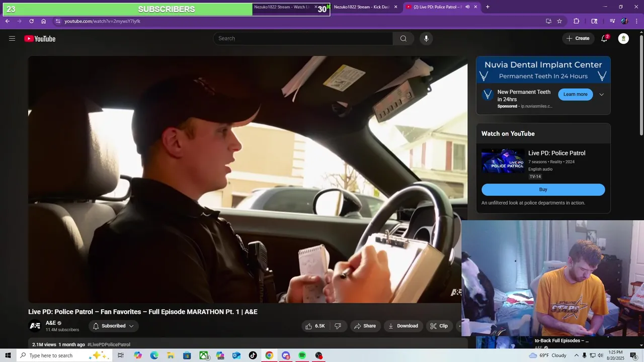Select the Live PD: Police Patrol tab
This screenshot has height=362, width=644.
(x=437, y=7)
